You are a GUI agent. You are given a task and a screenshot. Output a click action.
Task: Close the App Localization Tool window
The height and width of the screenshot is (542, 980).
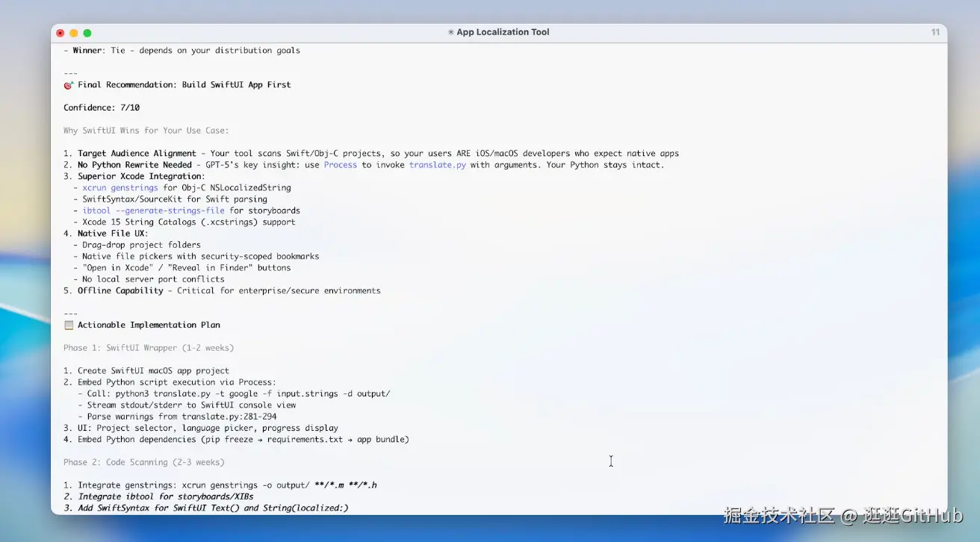click(61, 33)
